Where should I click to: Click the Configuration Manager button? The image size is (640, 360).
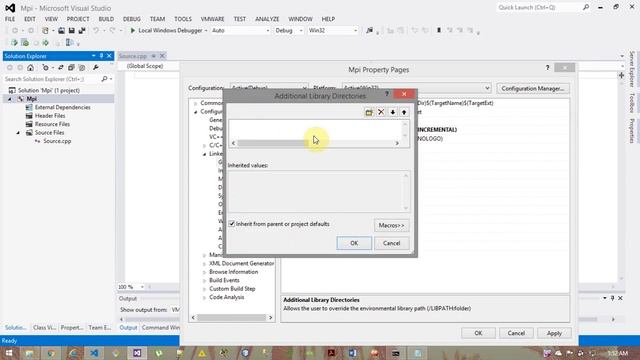533,88
